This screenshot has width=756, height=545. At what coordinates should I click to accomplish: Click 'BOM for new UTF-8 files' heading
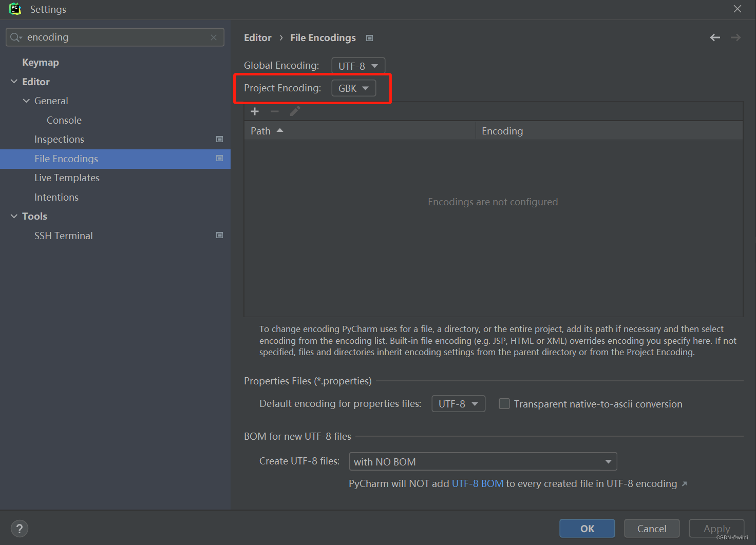point(297,436)
